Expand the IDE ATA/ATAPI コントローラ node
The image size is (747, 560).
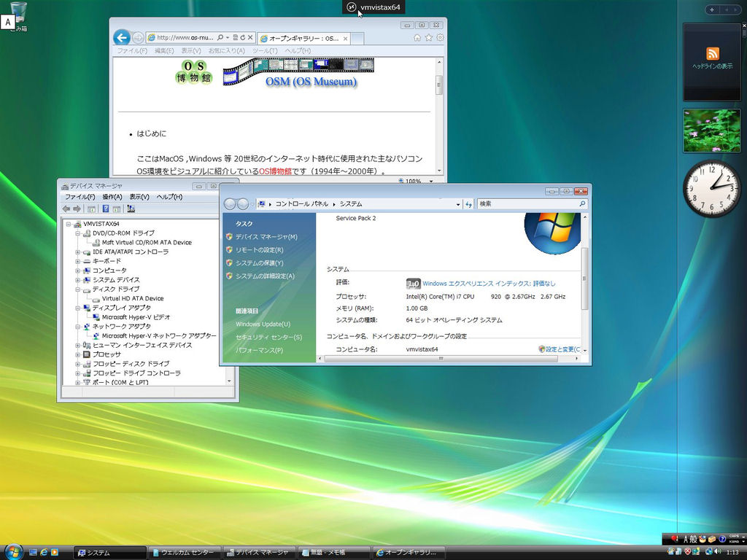pos(77,252)
